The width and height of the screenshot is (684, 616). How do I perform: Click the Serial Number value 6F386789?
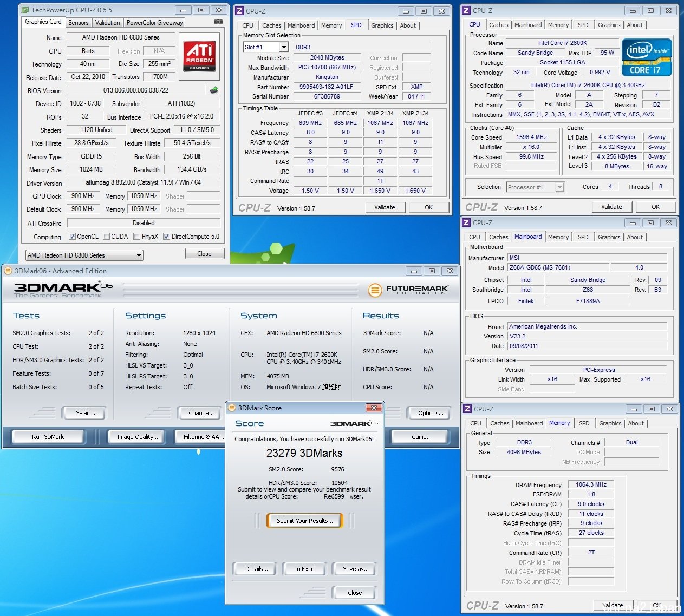[x=327, y=96]
